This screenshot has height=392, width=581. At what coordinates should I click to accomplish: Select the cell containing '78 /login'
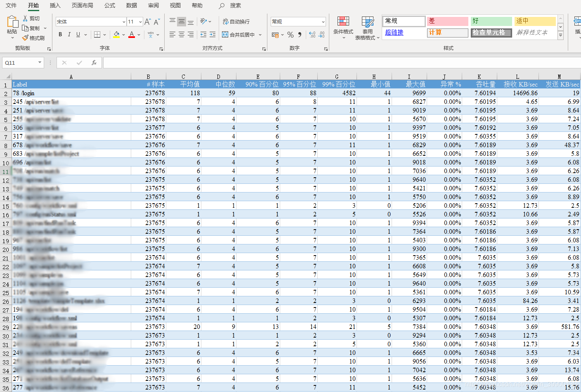coord(71,93)
